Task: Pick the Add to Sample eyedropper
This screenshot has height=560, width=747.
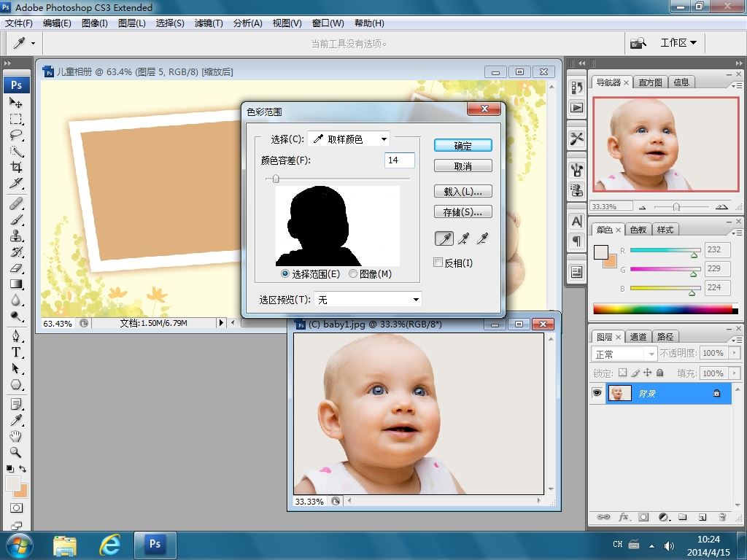Action: click(463, 238)
